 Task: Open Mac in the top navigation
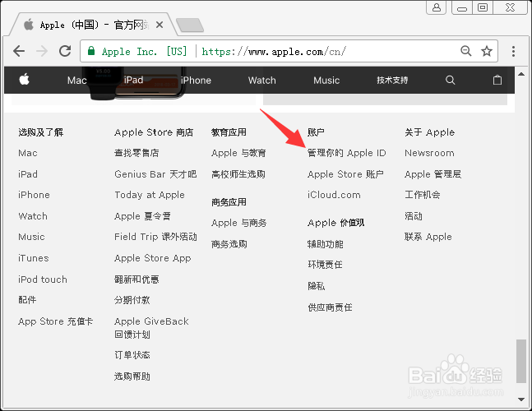coord(76,81)
